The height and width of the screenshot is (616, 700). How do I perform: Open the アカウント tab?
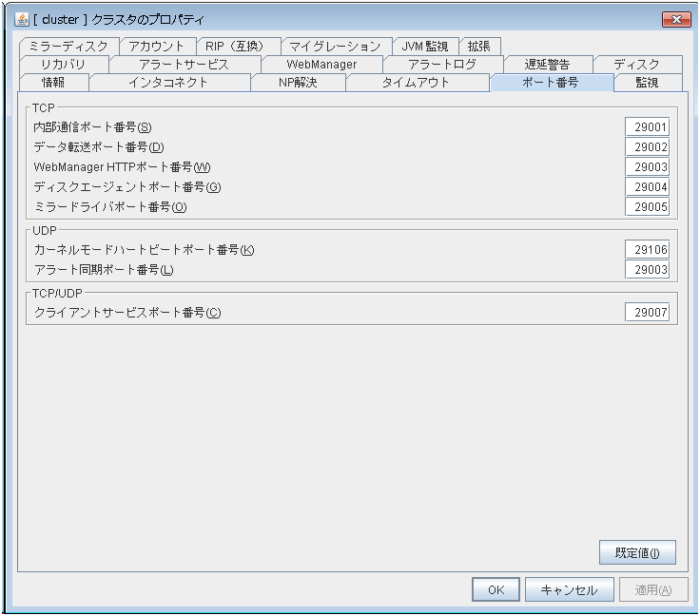pos(157,46)
